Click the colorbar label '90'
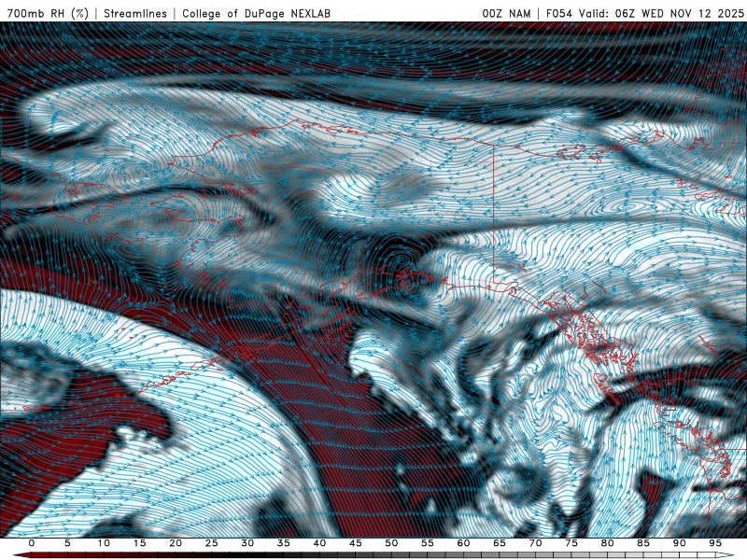 679,543
